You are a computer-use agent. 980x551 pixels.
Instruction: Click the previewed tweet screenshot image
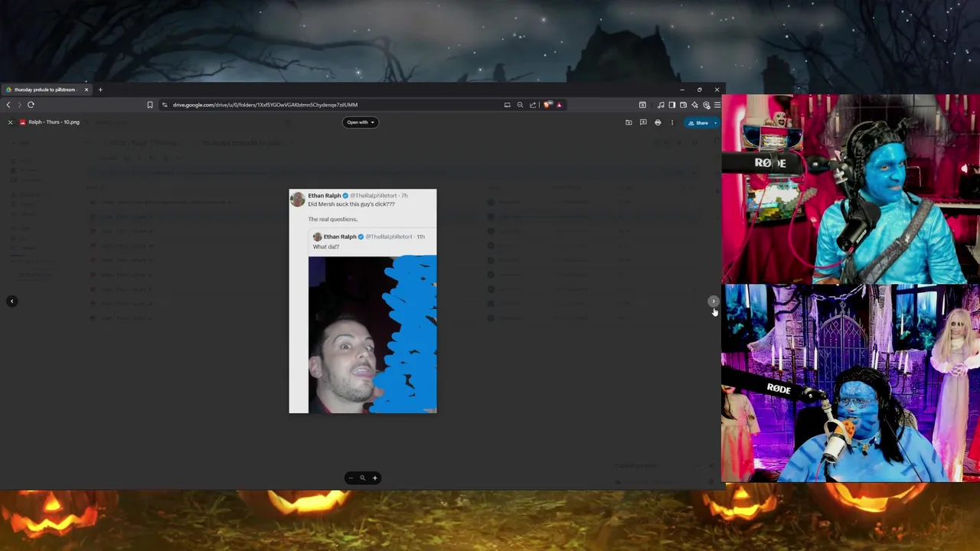[363, 301]
